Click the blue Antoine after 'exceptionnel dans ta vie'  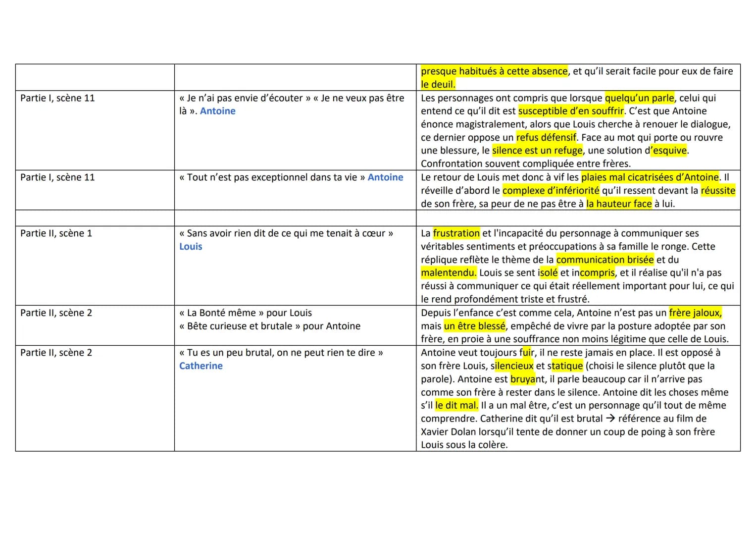click(x=385, y=177)
